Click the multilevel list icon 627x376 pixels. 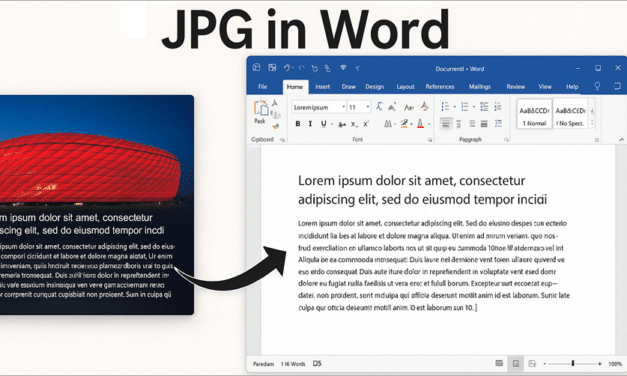click(484, 107)
